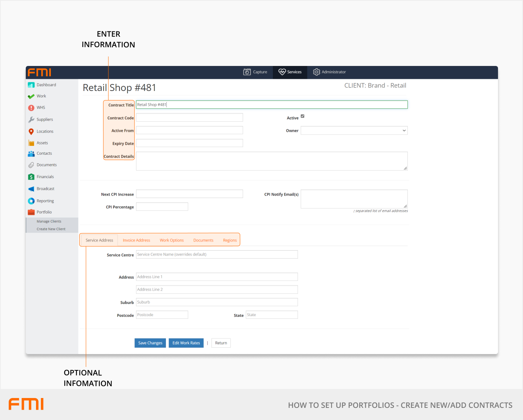Uncheck the Active checkbox
The image size is (523, 420).
(x=302, y=116)
